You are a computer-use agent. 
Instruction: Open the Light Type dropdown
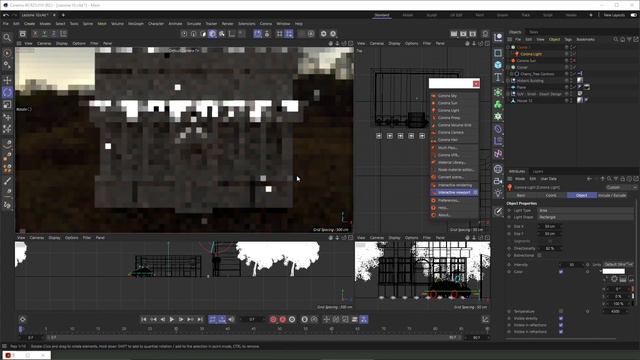(x=585, y=211)
